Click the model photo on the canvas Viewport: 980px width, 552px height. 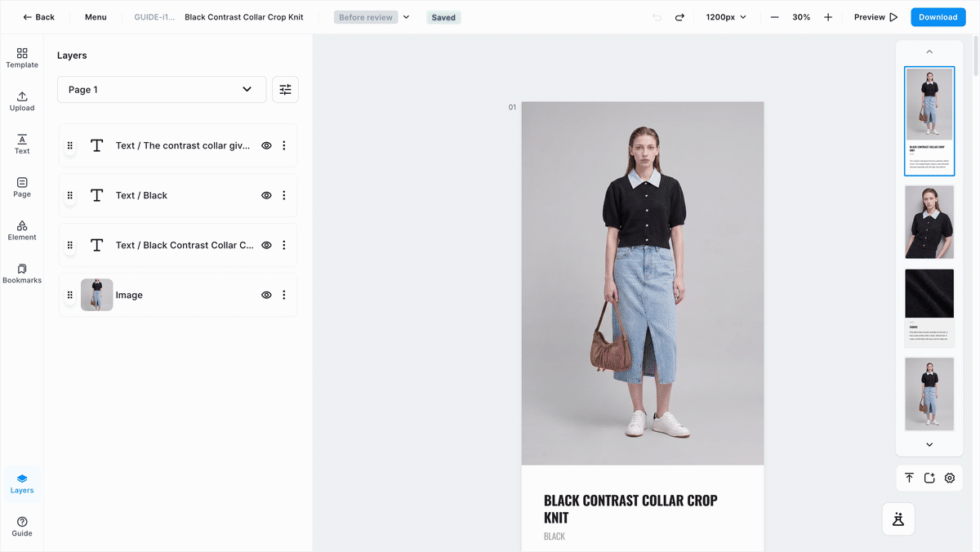(643, 283)
